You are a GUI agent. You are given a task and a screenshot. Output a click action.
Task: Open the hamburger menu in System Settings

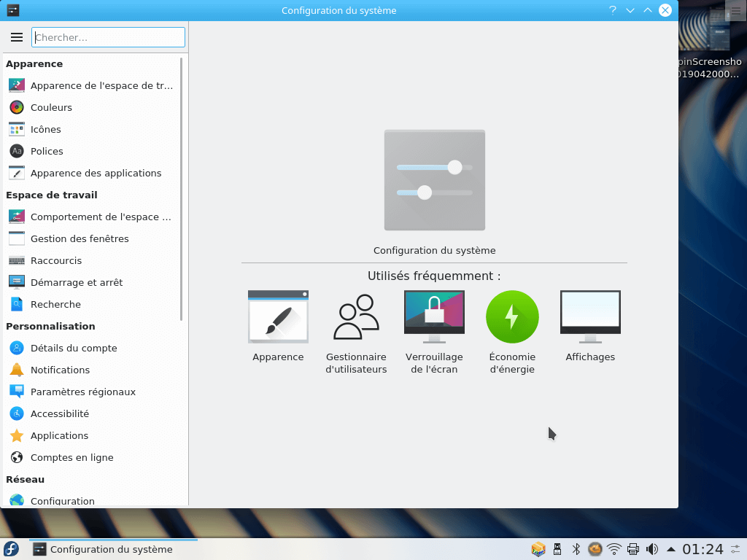17,37
